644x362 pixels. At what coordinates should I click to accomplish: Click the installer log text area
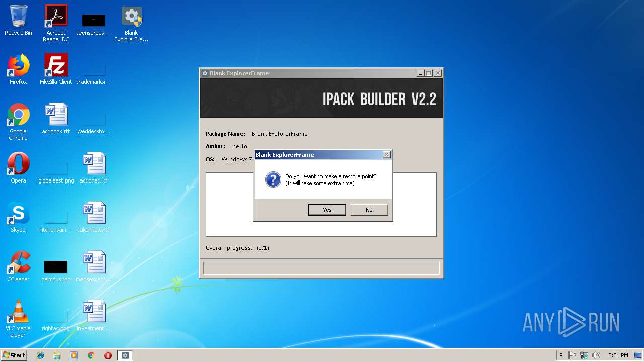pyautogui.click(x=321, y=205)
